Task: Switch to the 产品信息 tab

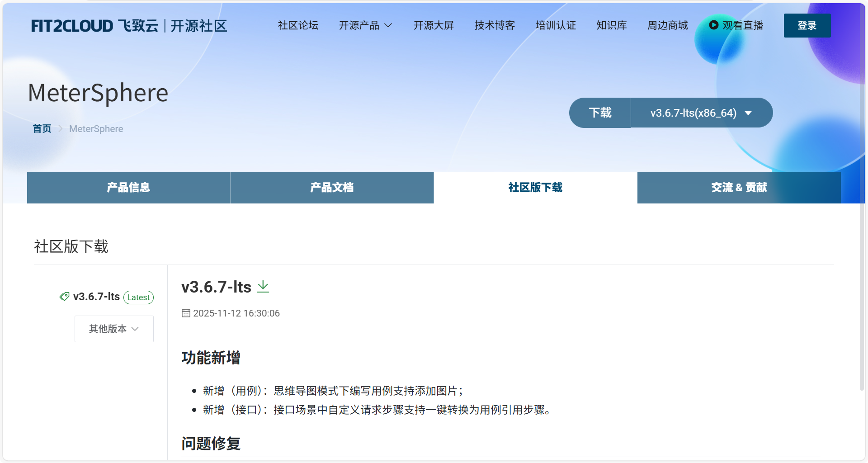Action: (x=128, y=188)
